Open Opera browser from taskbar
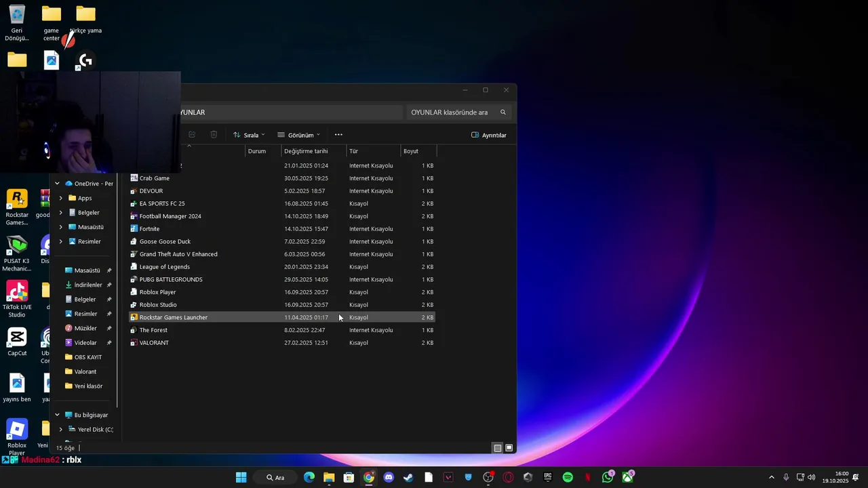The image size is (868, 488). pyautogui.click(x=508, y=477)
